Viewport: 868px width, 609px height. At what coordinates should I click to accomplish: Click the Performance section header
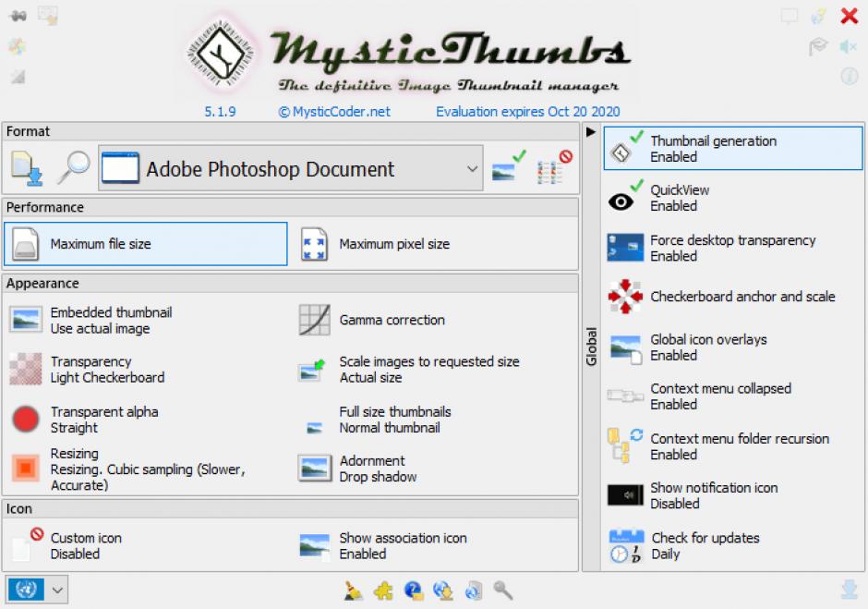(291, 207)
